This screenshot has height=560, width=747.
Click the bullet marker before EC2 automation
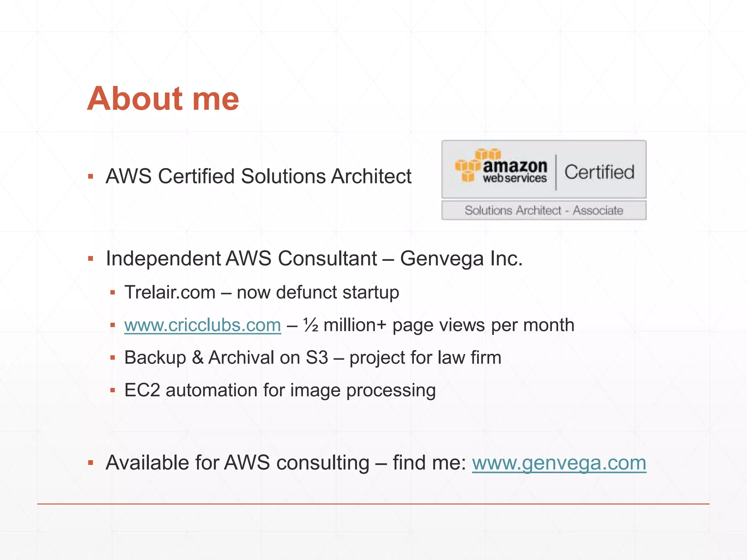pyautogui.click(x=113, y=390)
